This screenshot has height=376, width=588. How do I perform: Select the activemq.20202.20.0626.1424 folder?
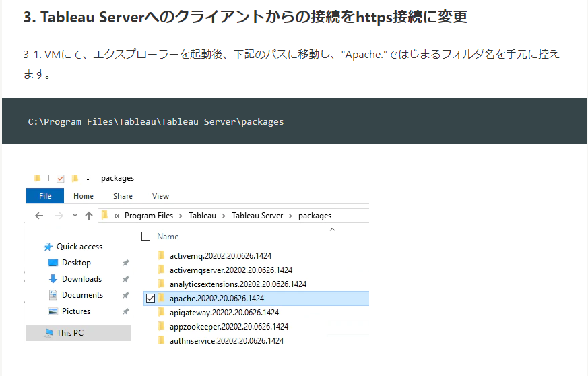click(220, 256)
